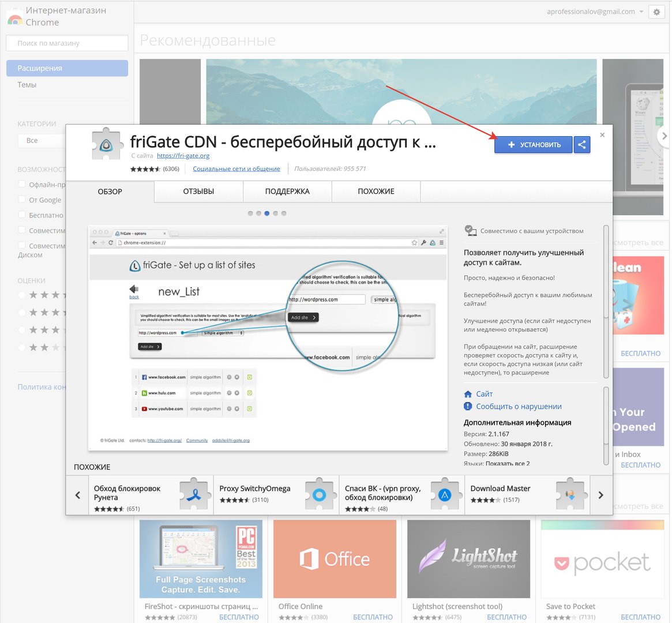Click БЕСПЛАТНО under Lightshot tile
The height and width of the screenshot is (623, 672).
tap(506, 617)
